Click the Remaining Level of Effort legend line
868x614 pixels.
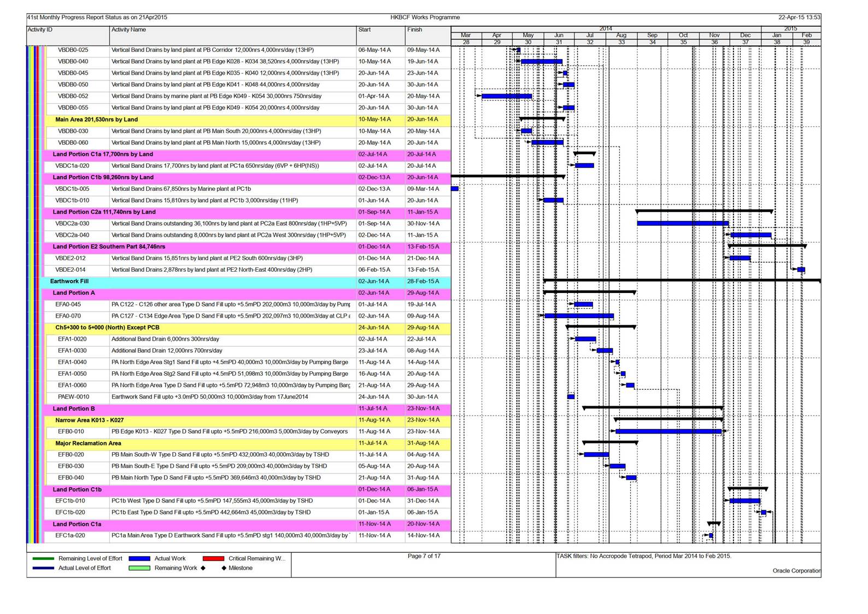[44, 559]
